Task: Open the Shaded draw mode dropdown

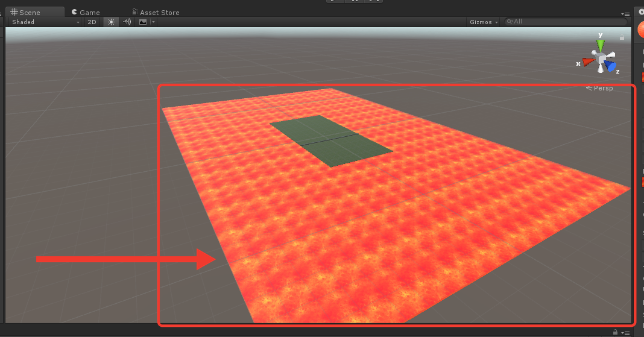Action: tap(46, 22)
